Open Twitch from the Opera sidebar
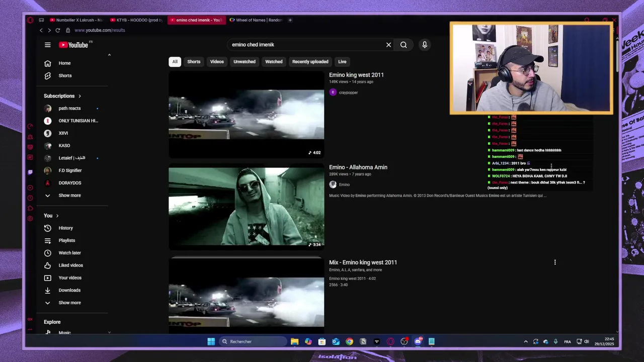The height and width of the screenshot is (362, 644). 30,172
